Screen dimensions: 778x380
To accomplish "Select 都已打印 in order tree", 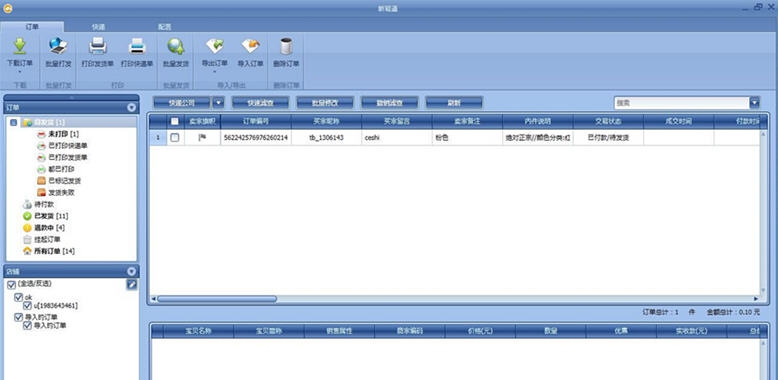I will [x=62, y=169].
